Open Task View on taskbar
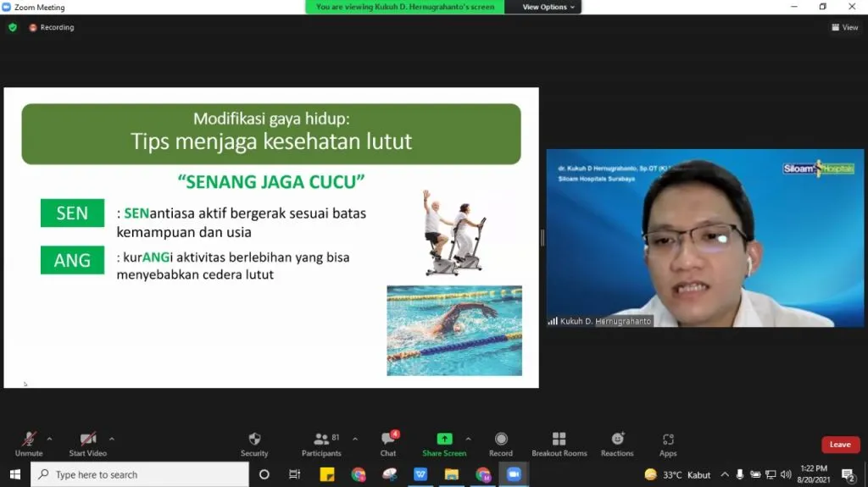The image size is (868, 487). click(294, 474)
